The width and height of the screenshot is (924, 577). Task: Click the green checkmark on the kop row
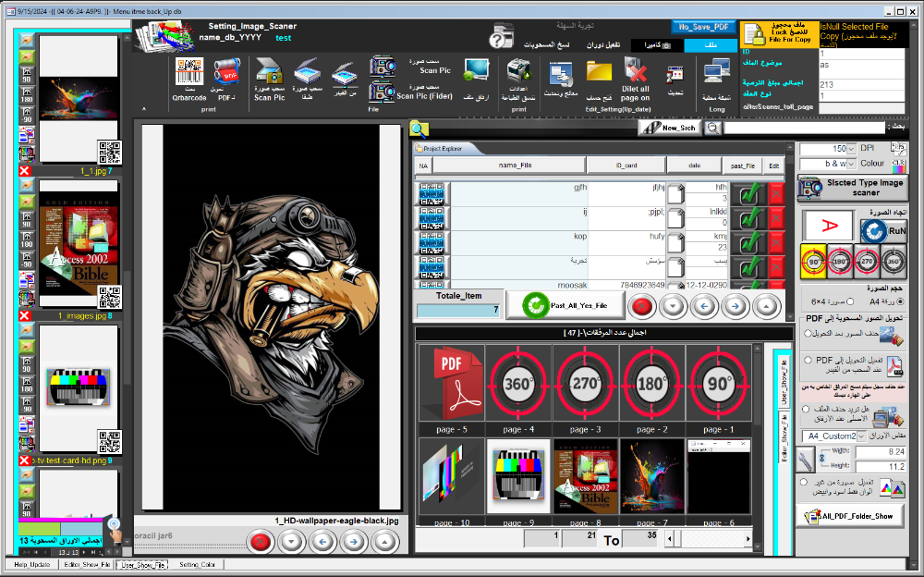pyautogui.click(x=749, y=243)
